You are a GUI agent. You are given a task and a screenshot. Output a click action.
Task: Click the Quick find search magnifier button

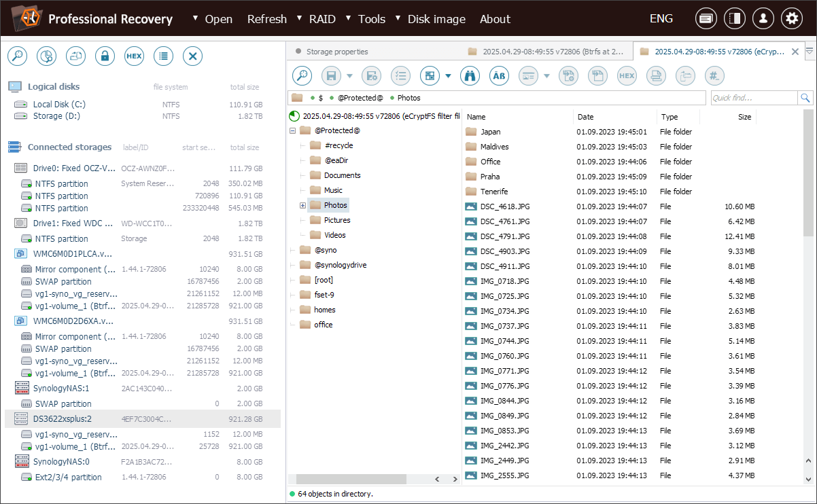coord(805,98)
